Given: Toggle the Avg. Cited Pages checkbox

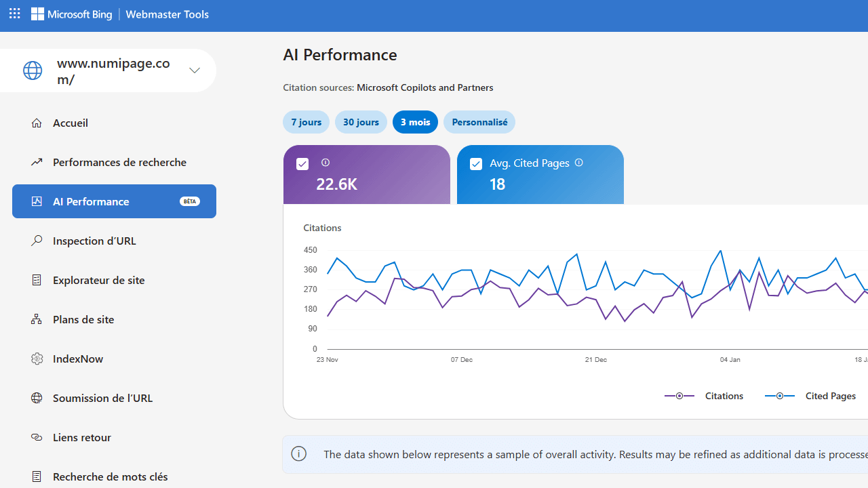Looking at the screenshot, I should (x=476, y=164).
